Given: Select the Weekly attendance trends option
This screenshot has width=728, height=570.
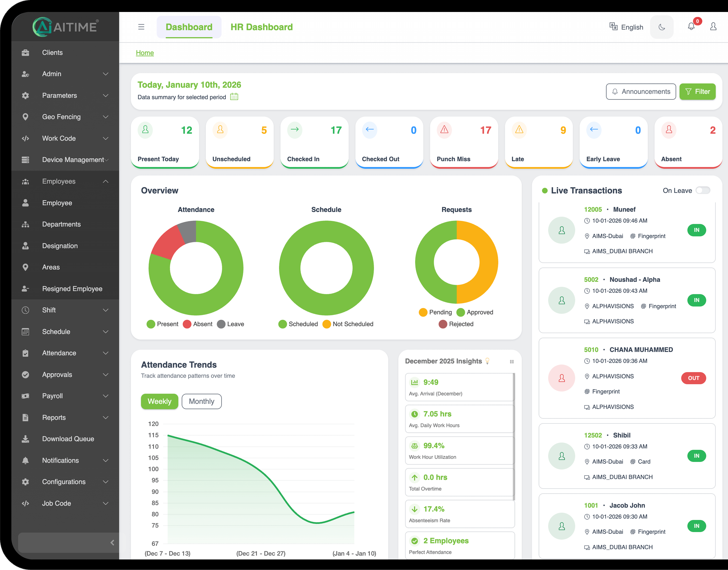Looking at the screenshot, I should [160, 401].
